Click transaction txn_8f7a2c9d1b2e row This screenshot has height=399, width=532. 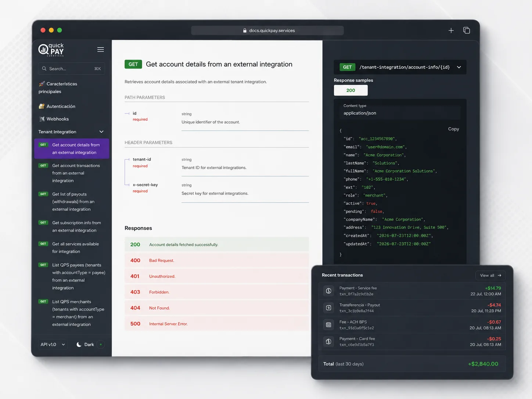coord(412,291)
